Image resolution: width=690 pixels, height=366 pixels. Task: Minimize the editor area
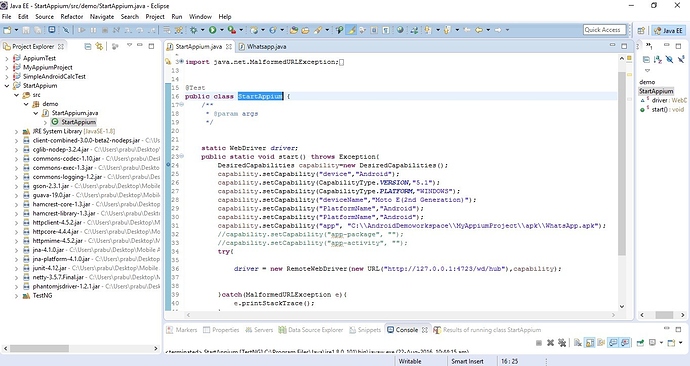point(613,46)
